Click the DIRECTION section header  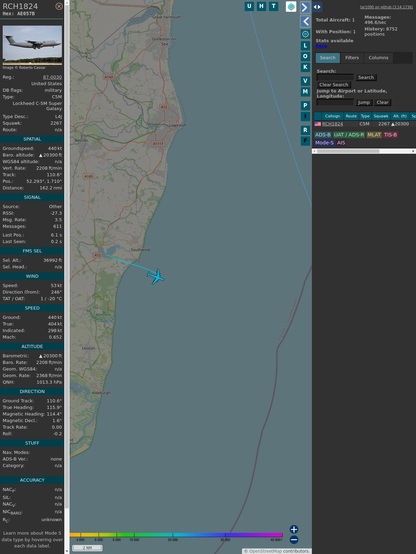32,391
